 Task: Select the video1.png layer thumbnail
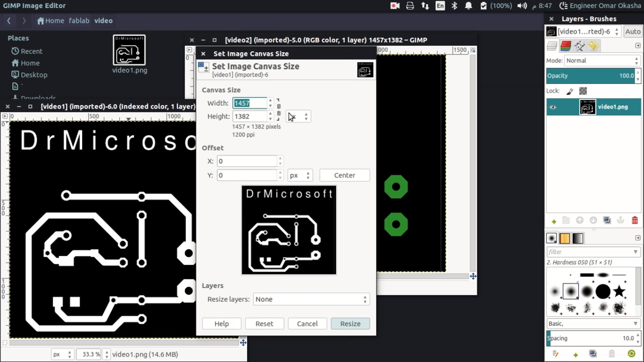[587, 107]
